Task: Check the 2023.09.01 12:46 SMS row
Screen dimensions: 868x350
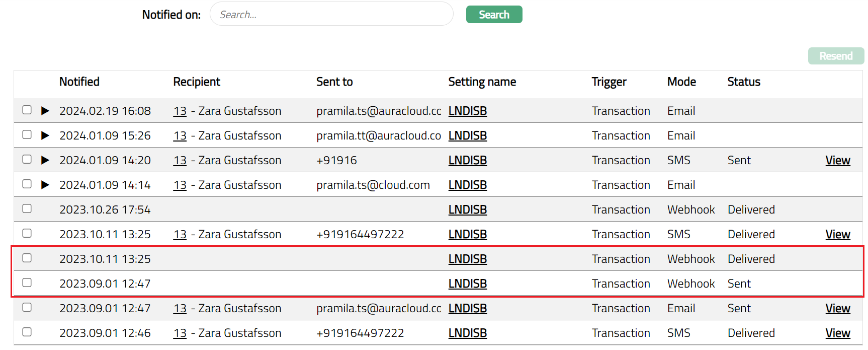Action: coord(27,332)
